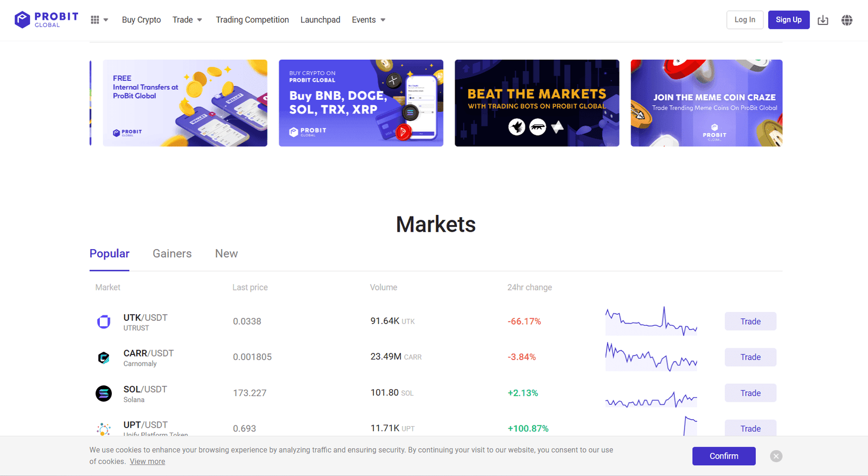This screenshot has width=868, height=476.
Task: Click the Sign Up button
Action: coord(788,20)
